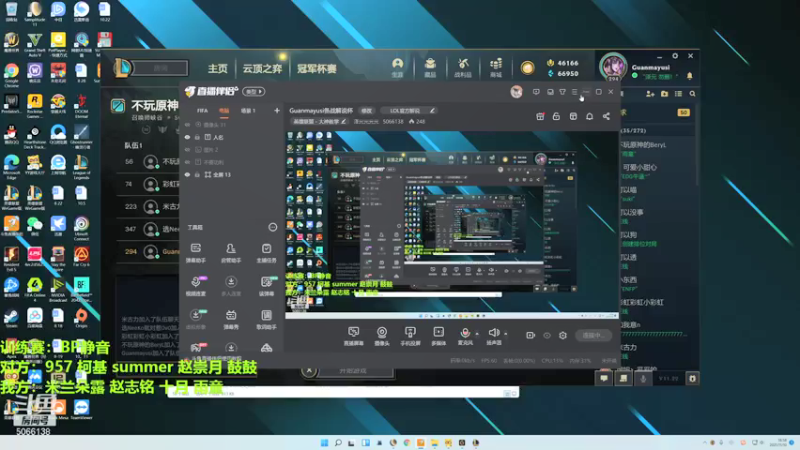Viewport: 800px width, 450px height.
Task: Open the streamer tasks tool (主播任务)
Action: coord(266,253)
